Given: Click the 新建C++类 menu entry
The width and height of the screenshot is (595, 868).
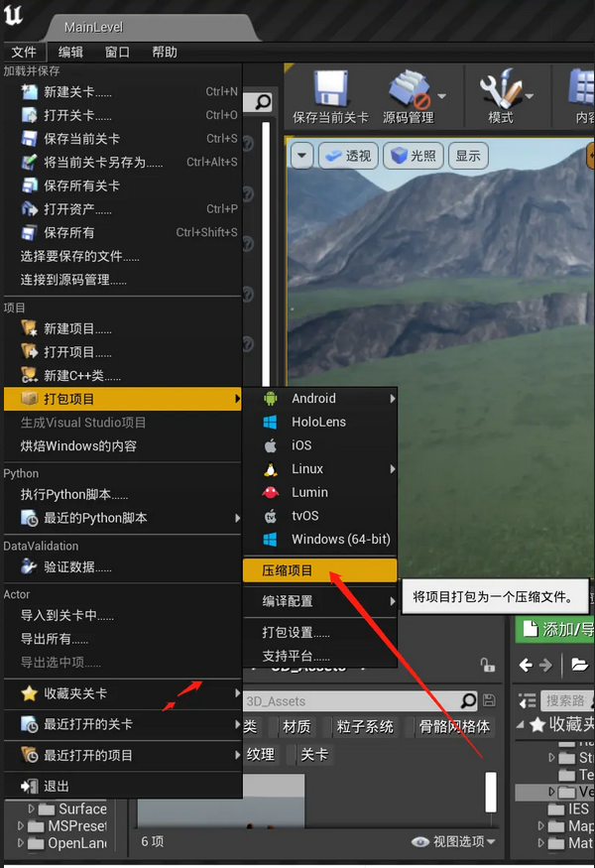Looking at the screenshot, I should pyautogui.click(x=81, y=376).
